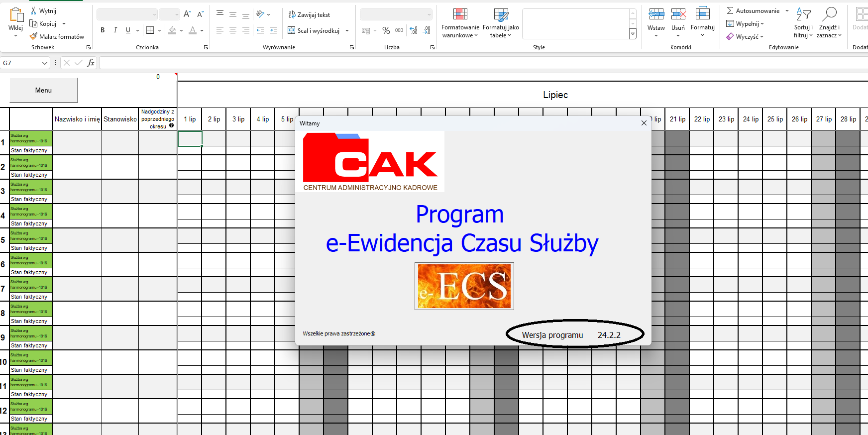Apply font color A icon

tap(193, 30)
